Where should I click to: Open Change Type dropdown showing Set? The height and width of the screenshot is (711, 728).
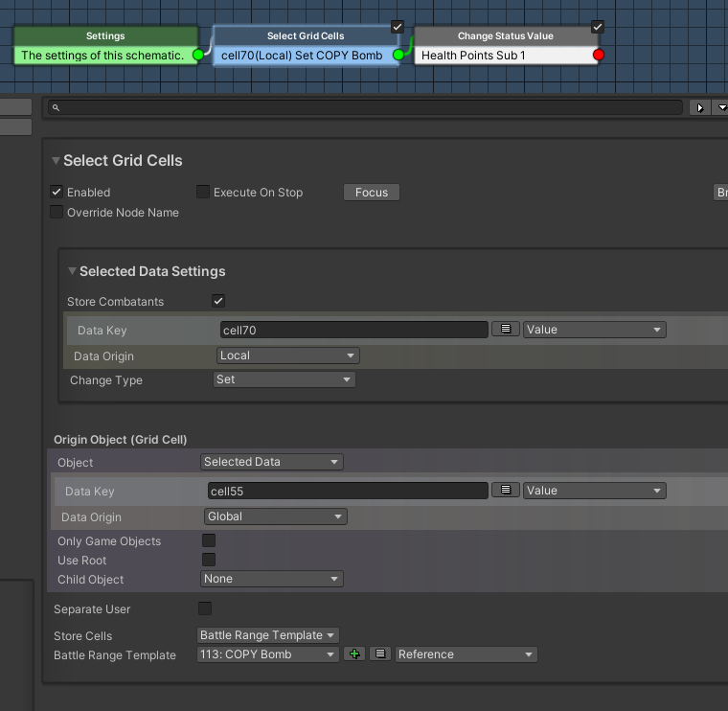point(284,379)
